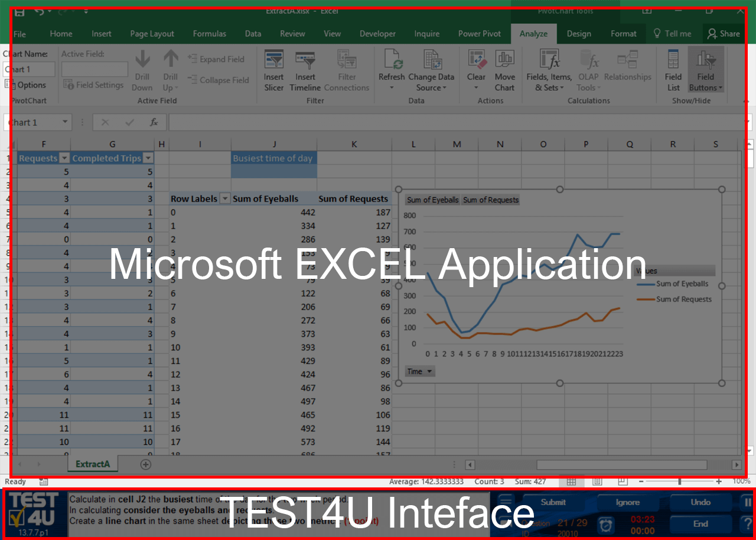The width and height of the screenshot is (756, 540).
Task: Click the Sum of Requests chart field button
Action: point(491,200)
